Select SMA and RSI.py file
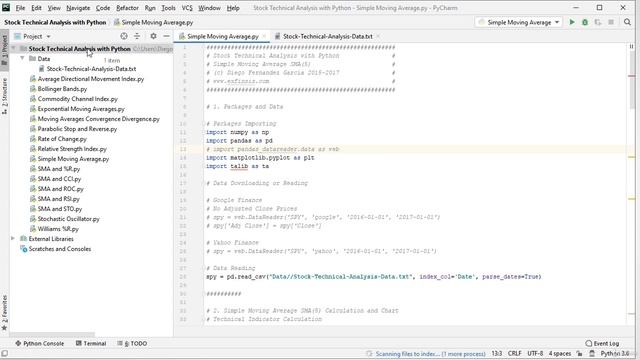 click(x=58, y=199)
